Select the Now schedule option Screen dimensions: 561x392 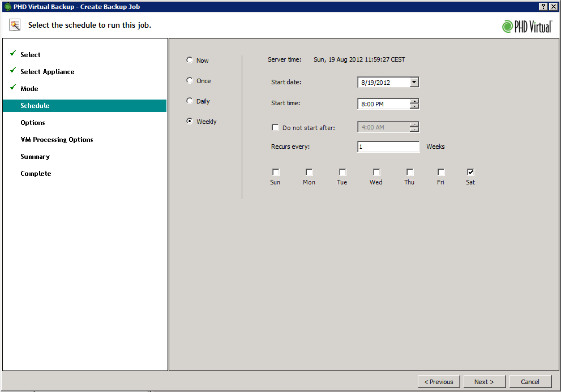click(190, 60)
